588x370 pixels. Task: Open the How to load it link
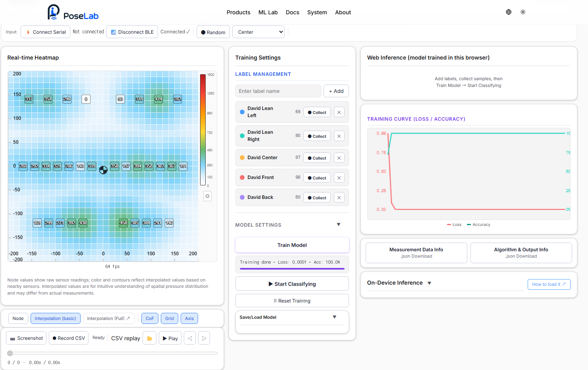[x=549, y=284]
